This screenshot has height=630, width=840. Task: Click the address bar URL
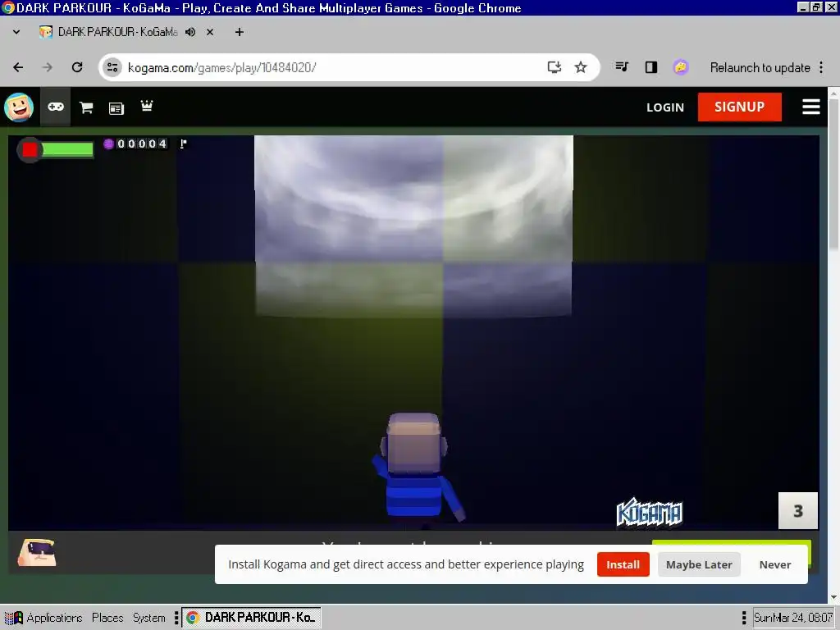221,67
